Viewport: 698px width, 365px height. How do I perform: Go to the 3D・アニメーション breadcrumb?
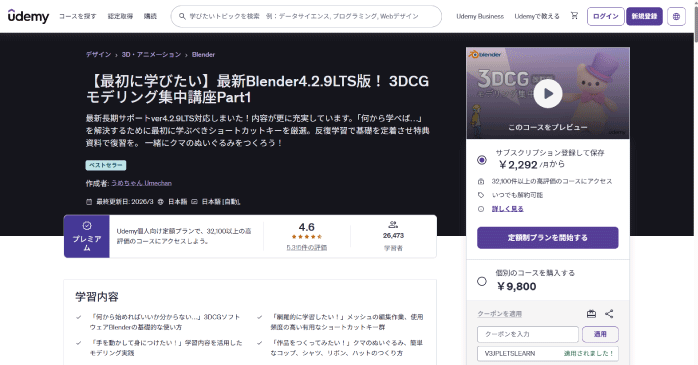tap(151, 54)
